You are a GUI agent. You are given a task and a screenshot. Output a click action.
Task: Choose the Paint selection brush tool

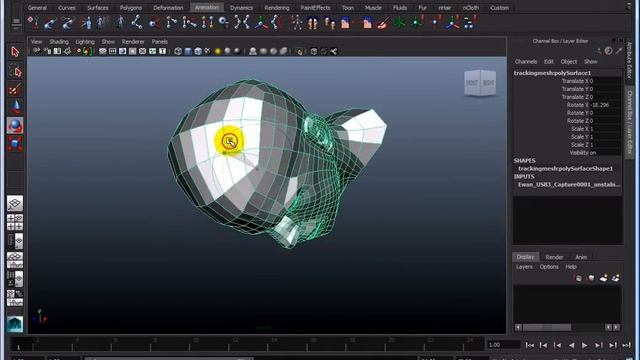15,89
